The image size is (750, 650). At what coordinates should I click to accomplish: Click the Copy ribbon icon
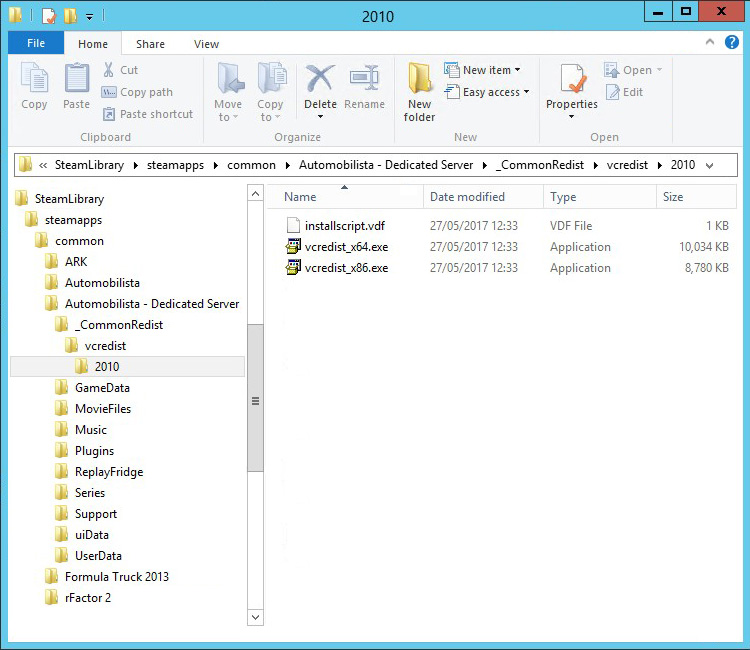tap(34, 77)
